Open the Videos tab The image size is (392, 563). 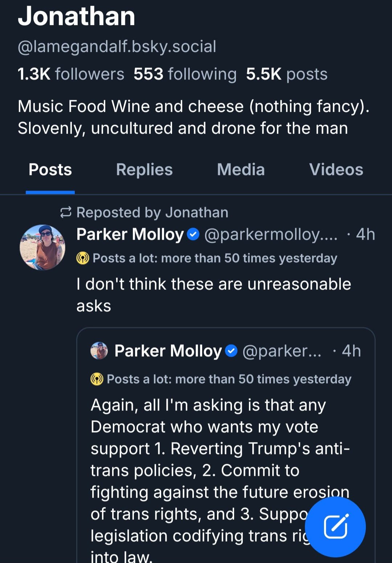pos(336,170)
